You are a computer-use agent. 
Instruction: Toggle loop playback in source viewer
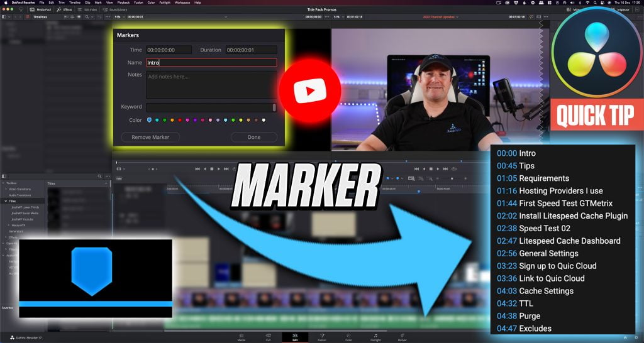234,168
